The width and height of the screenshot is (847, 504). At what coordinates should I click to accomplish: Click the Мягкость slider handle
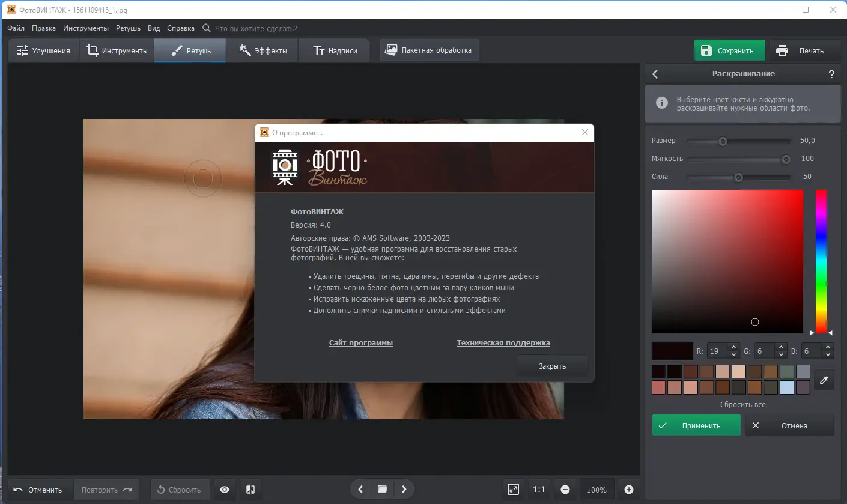tap(786, 159)
